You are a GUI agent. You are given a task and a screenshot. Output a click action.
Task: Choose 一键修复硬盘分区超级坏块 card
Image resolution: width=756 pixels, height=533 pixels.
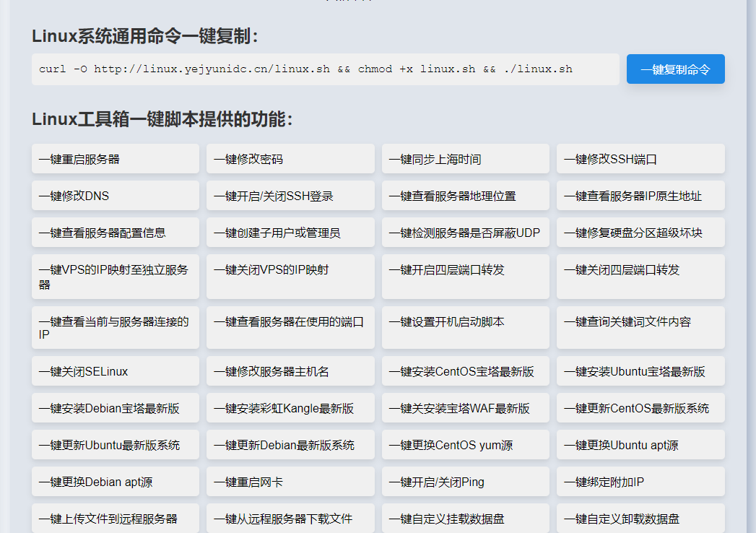[x=640, y=233]
